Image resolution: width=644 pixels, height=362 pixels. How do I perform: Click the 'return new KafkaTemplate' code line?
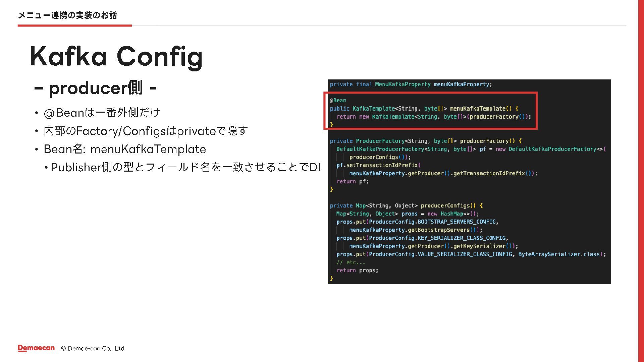point(434,117)
